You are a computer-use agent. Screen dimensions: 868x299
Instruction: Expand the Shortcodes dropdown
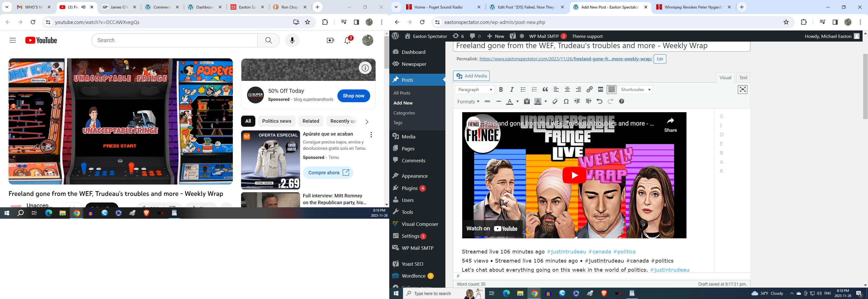(635, 90)
